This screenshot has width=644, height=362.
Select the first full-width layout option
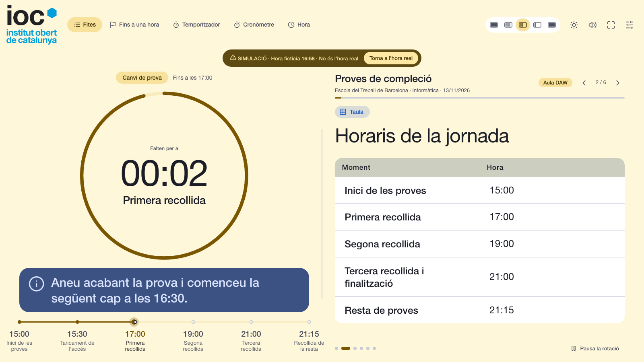pos(494,25)
